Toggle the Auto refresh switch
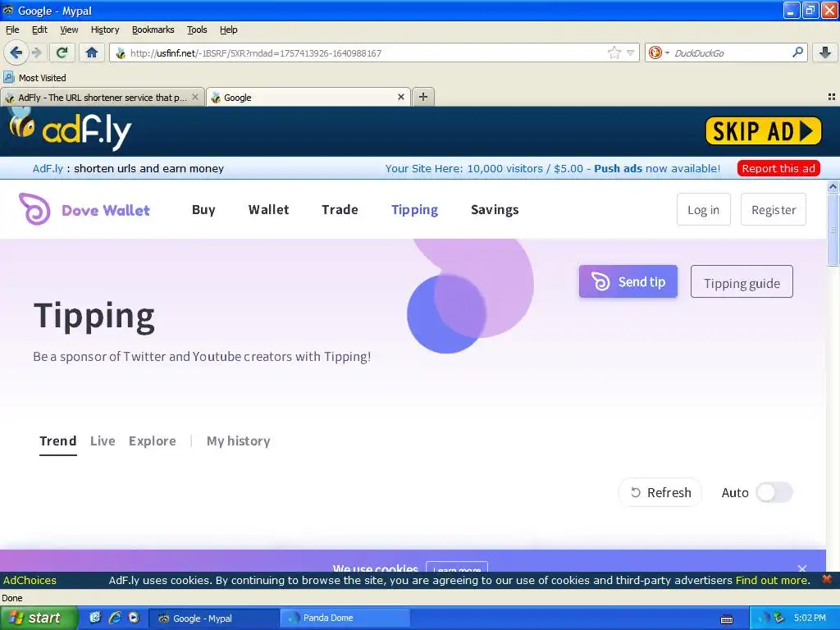Screen dimensions: 840x630 click(774, 492)
